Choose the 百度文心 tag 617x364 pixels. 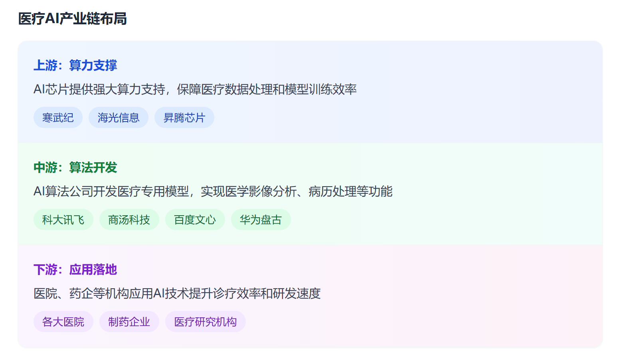tap(195, 220)
